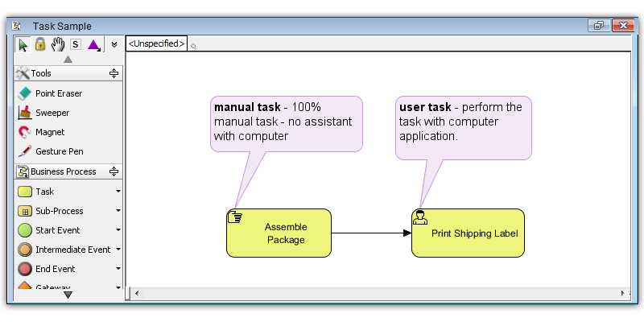Viewport: 644px width, 322px height.
Task: Click the horizontal scrollbar right arrow
Action: click(622, 293)
